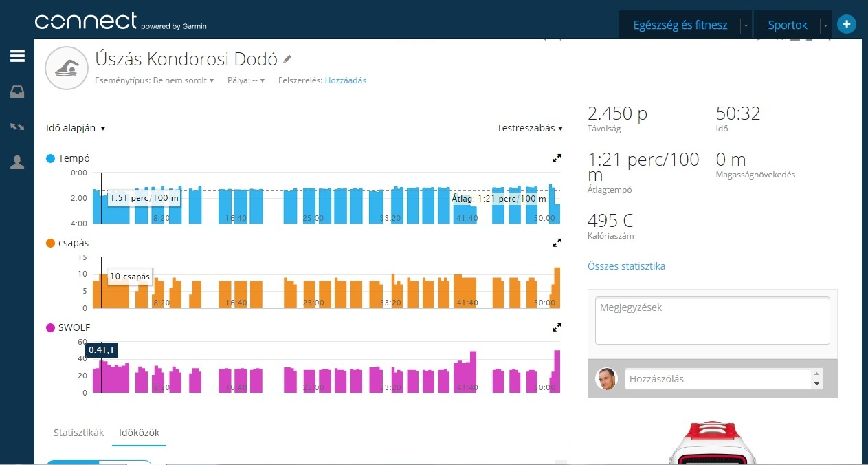Click inside the Megjegyzések notes field
Viewport: 868px width, 465px height.
712,321
